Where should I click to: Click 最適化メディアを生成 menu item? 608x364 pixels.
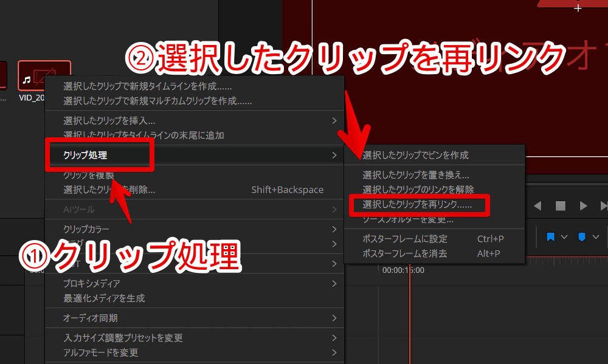(x=104, y=298)
